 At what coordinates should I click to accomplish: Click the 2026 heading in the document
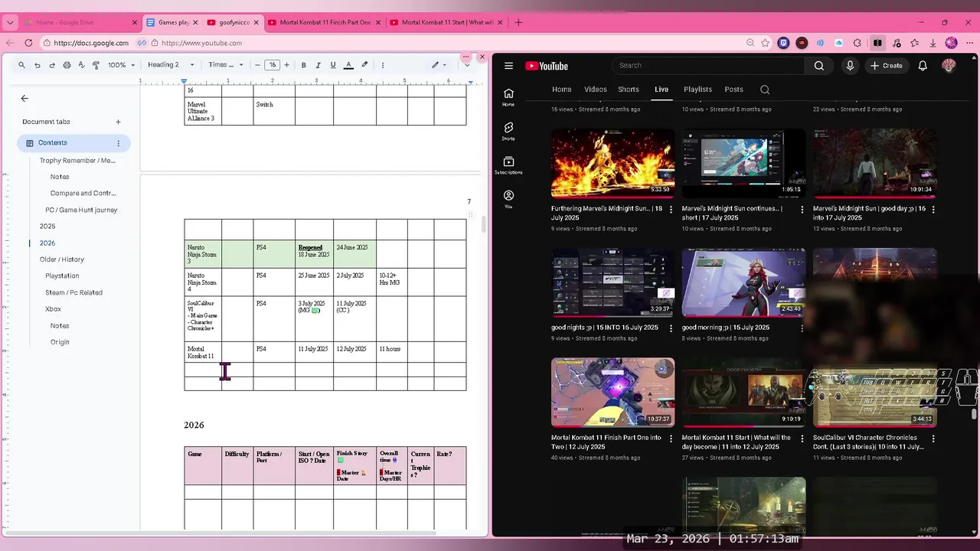[194, 425]
